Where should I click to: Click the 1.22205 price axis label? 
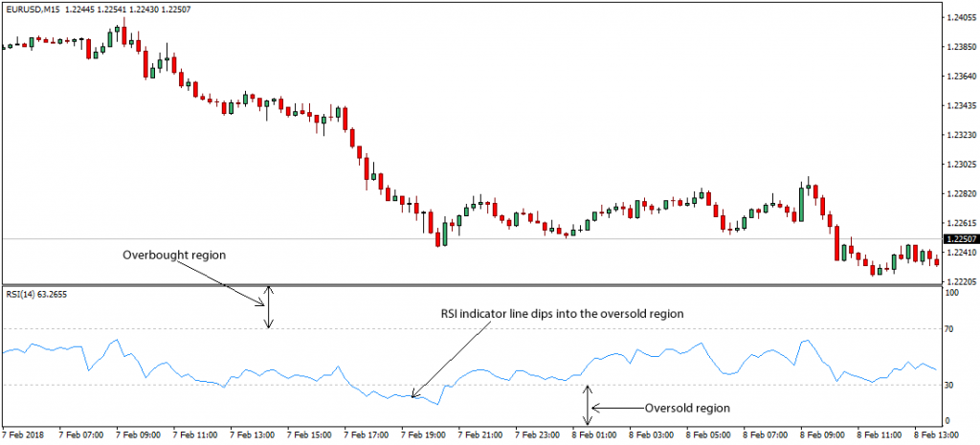click(961, 281)
